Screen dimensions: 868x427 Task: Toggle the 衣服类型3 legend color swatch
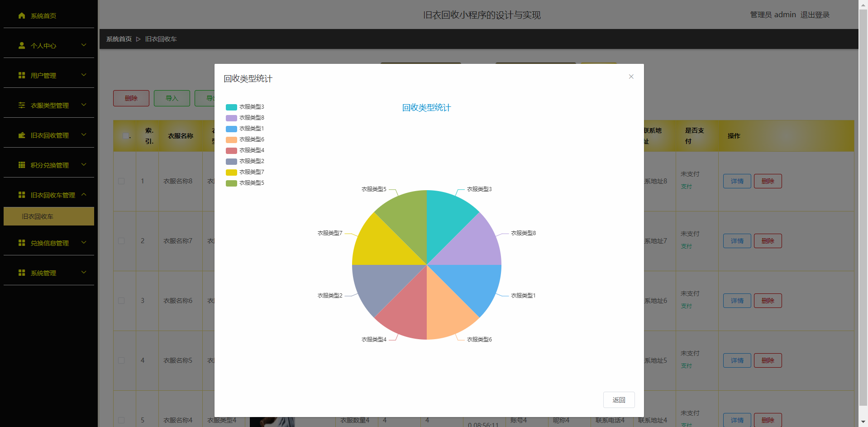[231, 107]
